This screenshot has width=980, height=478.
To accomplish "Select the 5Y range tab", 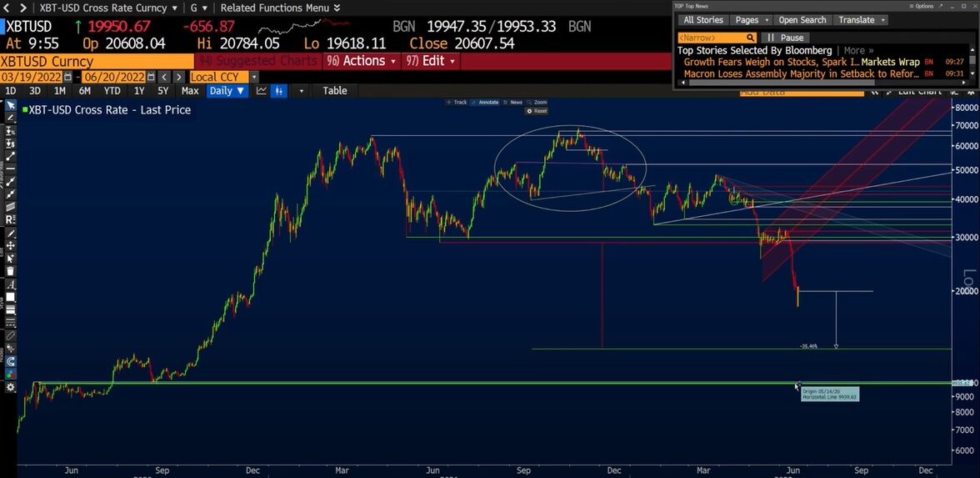I will pyautogui.click(x=163, y=91).
